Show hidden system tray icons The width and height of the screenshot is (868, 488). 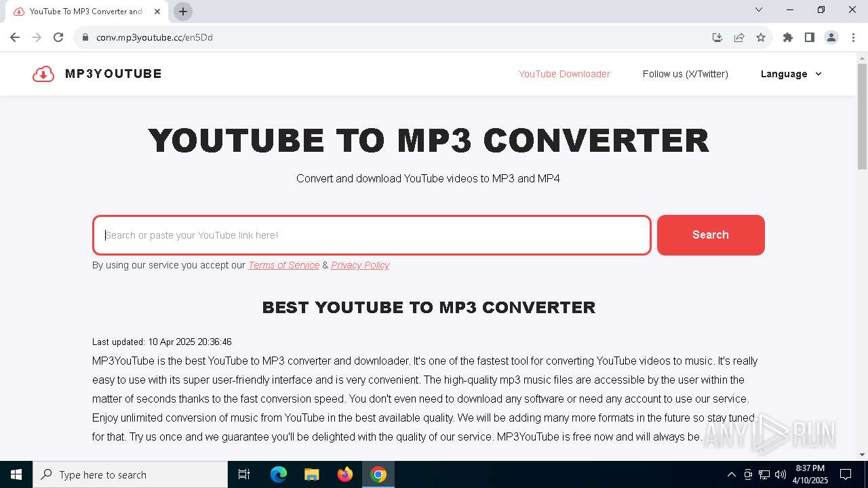[731, 474]
